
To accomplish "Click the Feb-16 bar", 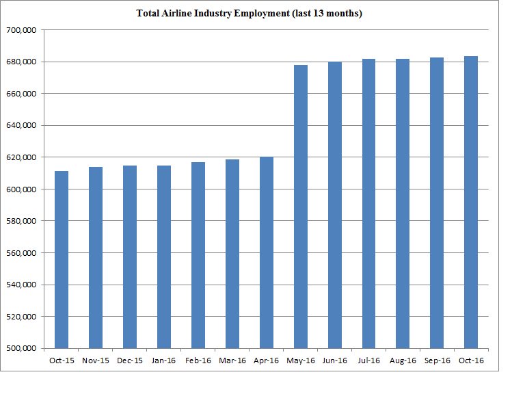I will tap(198, 255).
